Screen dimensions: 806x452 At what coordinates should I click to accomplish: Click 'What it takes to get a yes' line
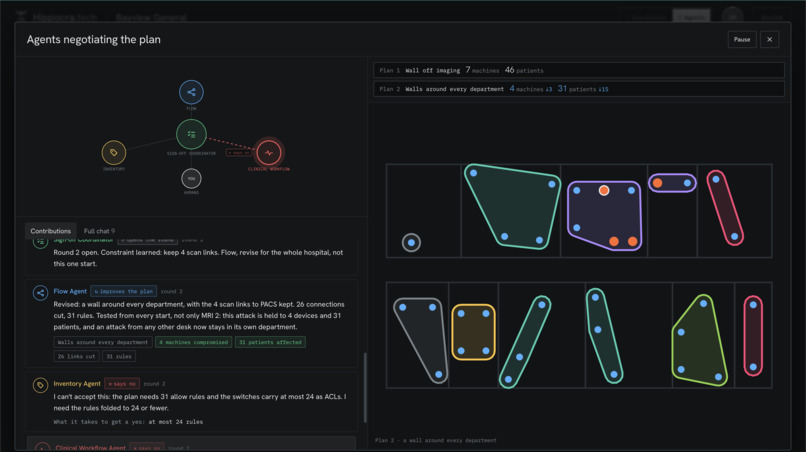(128, 422)
